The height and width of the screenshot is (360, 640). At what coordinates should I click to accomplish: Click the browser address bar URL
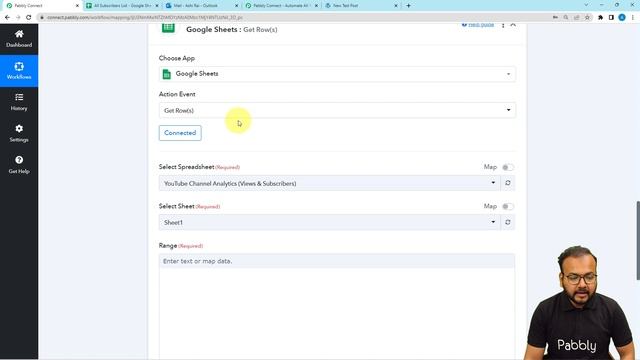[144, 18]
